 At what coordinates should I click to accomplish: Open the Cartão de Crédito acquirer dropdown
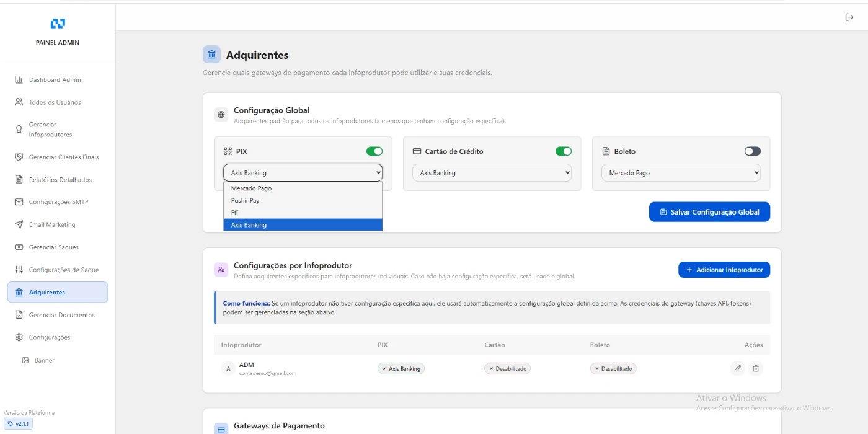tap(492, 173)
